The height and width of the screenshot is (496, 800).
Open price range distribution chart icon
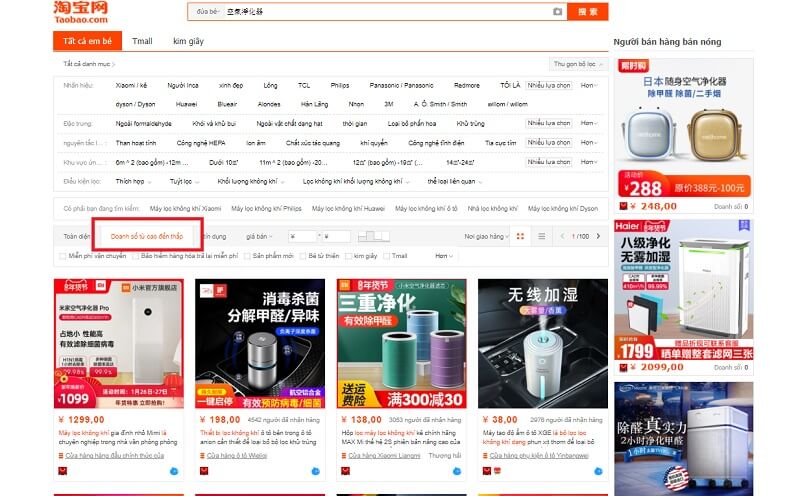pos(373,236)
